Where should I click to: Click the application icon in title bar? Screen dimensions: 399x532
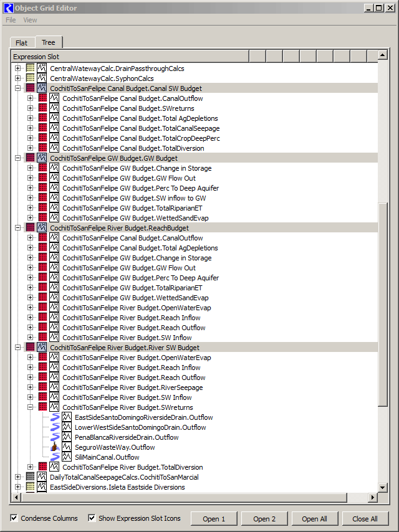point(8,8)
